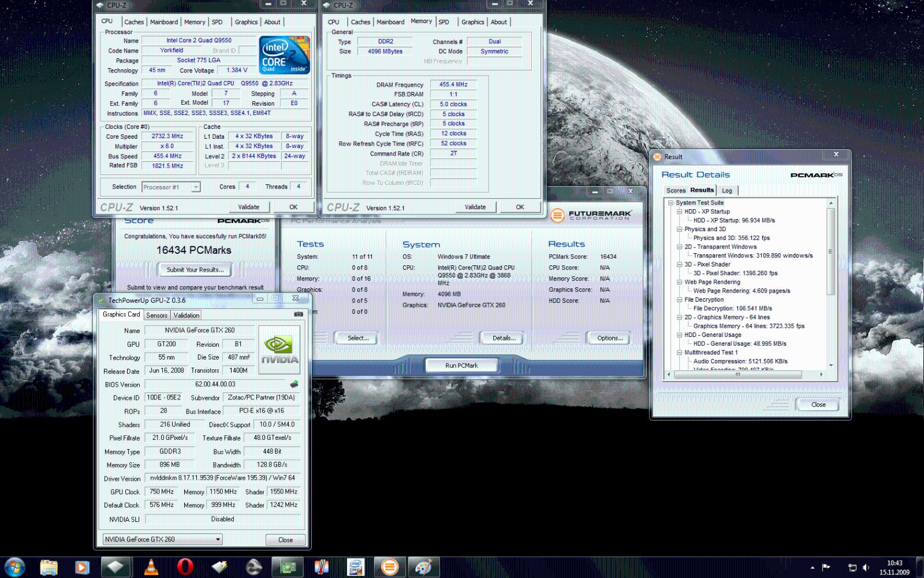Click the silver diamond taskbar app icon
The height and width of the screenshot is (578, 924).
pos(115,567)
